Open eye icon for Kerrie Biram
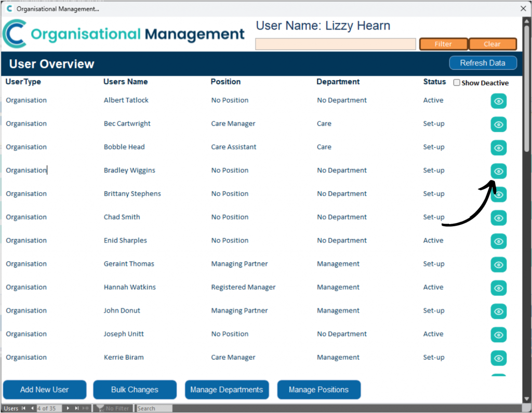The width and height of the screenshot is (532, 413). 498,358
